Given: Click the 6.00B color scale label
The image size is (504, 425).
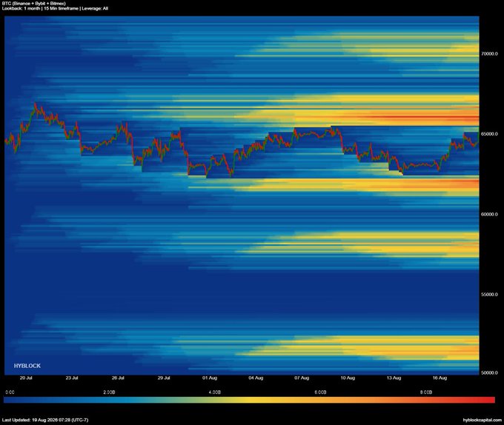Looking at the screenshot, I should (320, 392).
